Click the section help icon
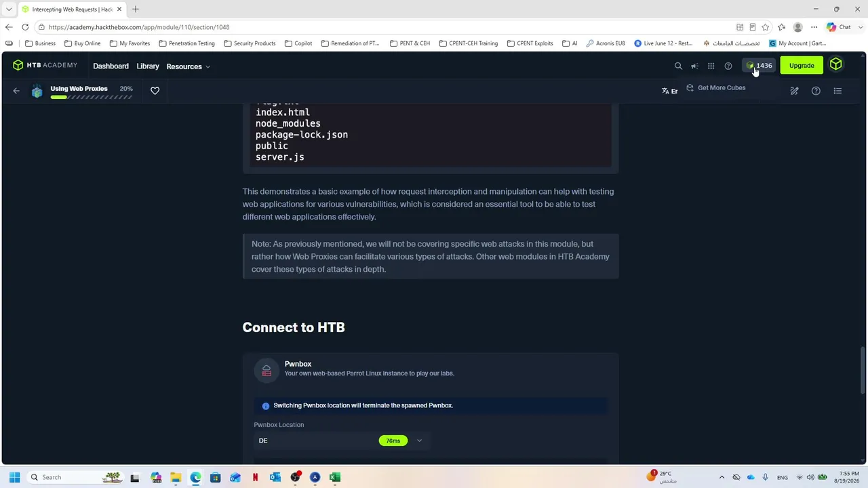The width and height of the screenshot is (868, 488). coord(816,91)
